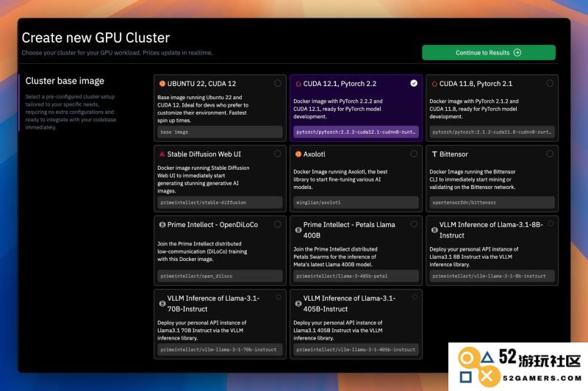Click the icon beside Llama-3.1-70B-Instruct
Image resolution: width=588 pixels, height=391 pixels.
click(x=162, y=304)
